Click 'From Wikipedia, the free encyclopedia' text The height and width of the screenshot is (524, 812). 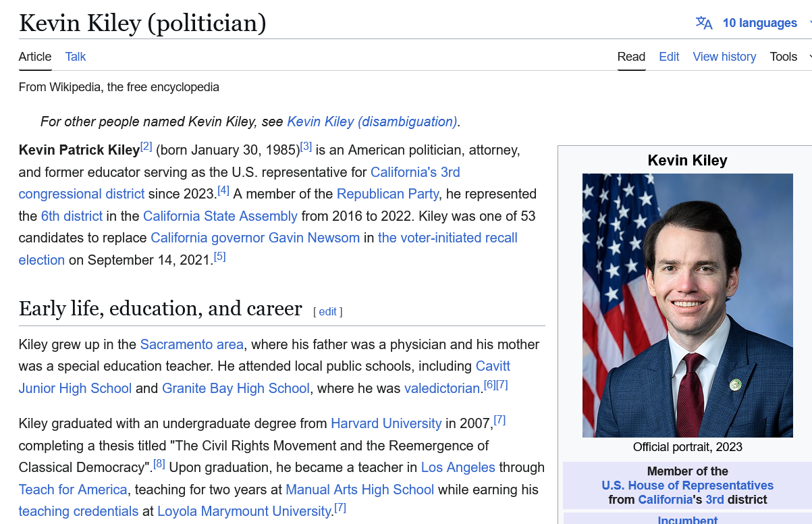tap(119, 87)
